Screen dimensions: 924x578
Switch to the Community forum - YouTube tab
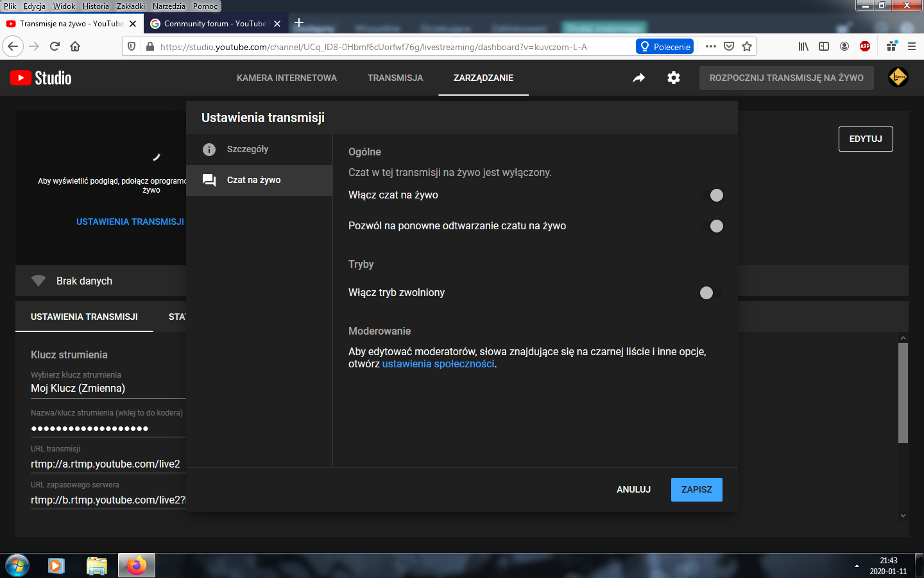[215, 24]
